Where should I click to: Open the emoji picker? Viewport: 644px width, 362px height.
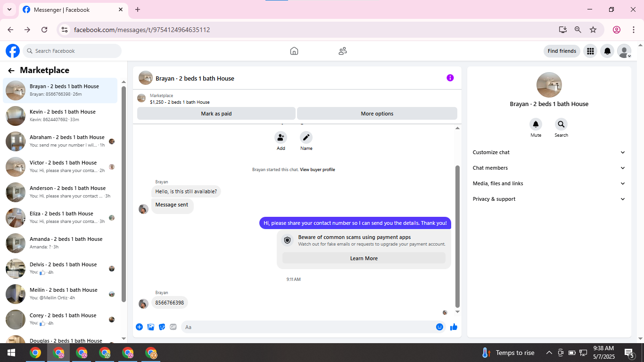click(439, 327)
